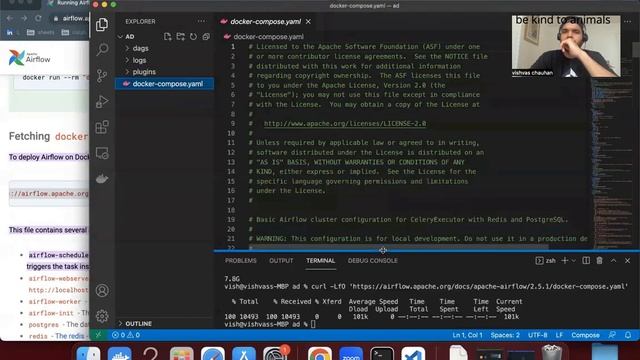The image size is (640, 360).
Task: Open the Accounts menu in activity bar
Action: coord(102,290)
